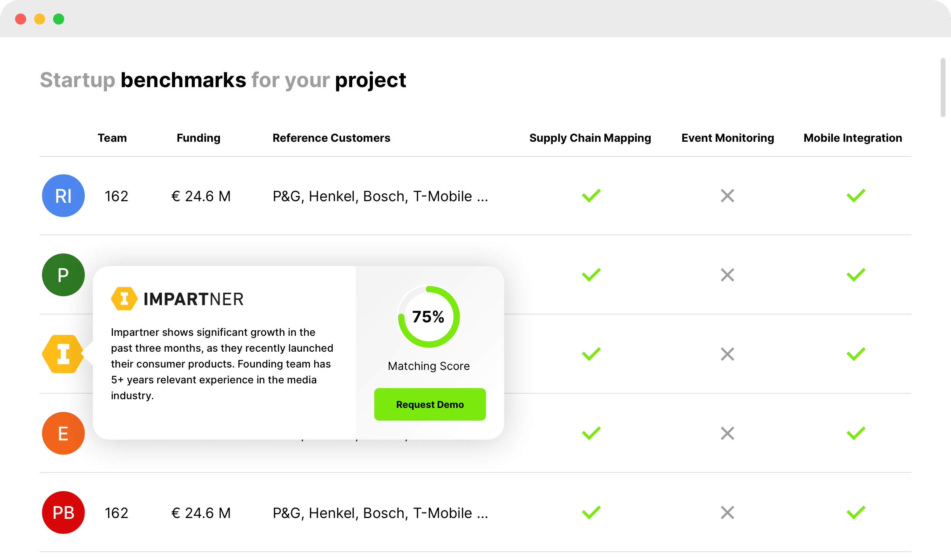Click the Impartner logo in the popup card
This screenshot has width=951, height=560.
tap(178, 299)
